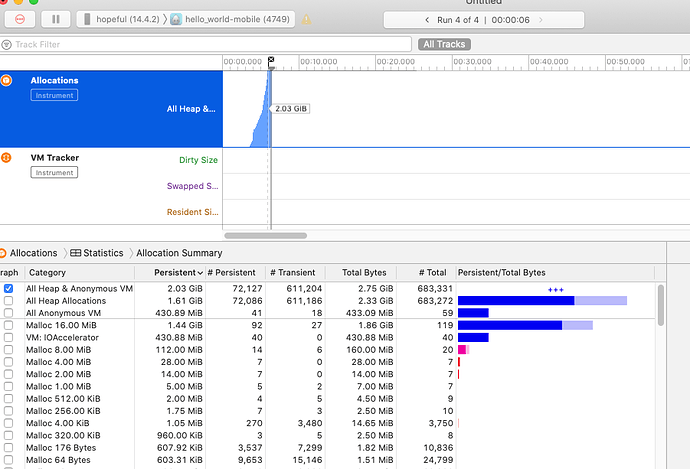
Task: Open the Statistics detail view dropdown
Action: (x=97, y=253)
